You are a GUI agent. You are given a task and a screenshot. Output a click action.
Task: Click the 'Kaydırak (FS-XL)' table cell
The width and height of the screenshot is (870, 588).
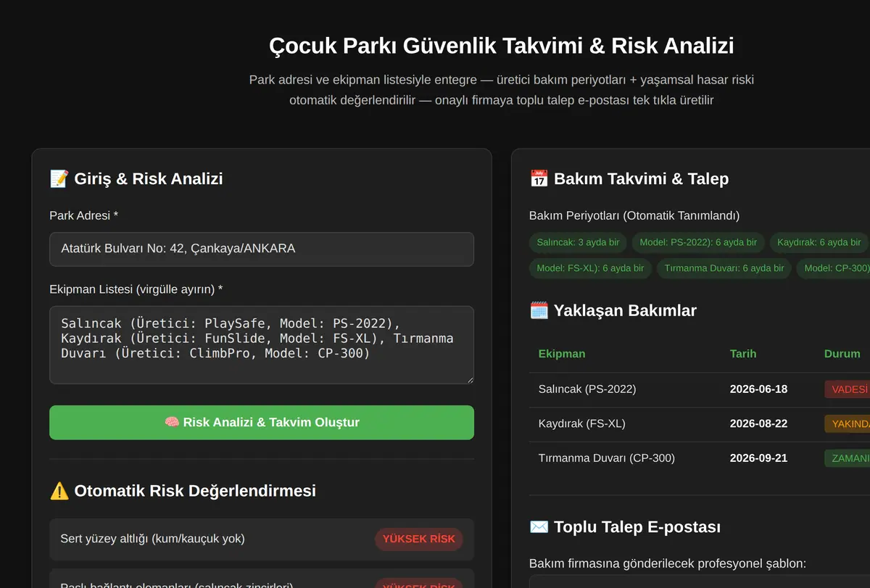click(581, 423)
